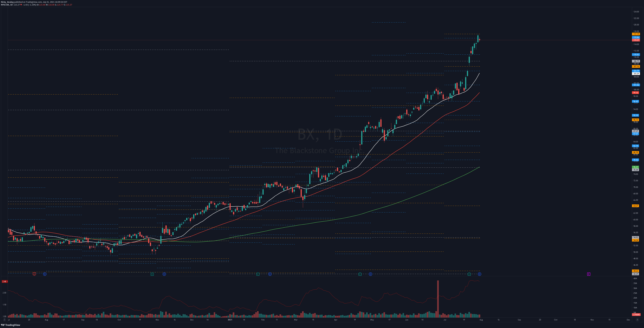Open the earnings marker in late April 2021
Viewport: 644px width, 328px height.
[x=360, y=274]
